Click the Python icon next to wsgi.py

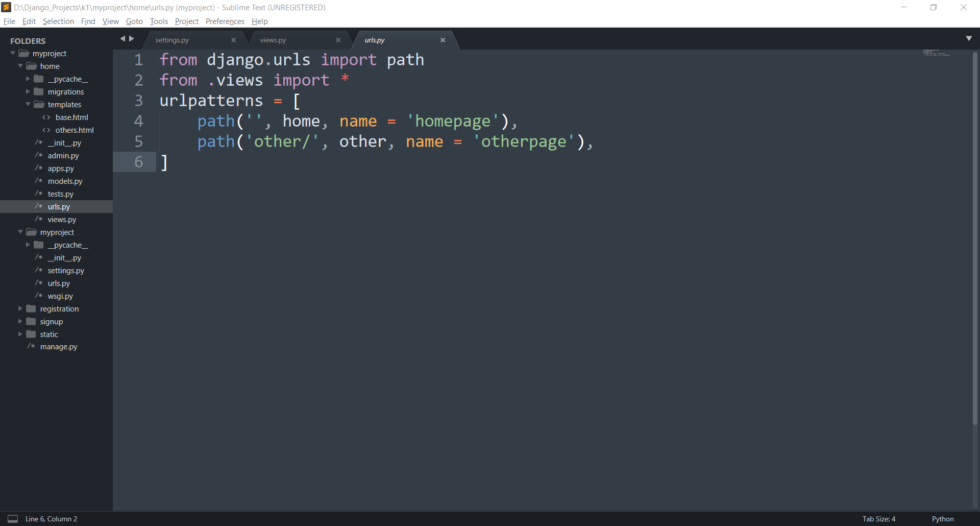tap(38, 296)
